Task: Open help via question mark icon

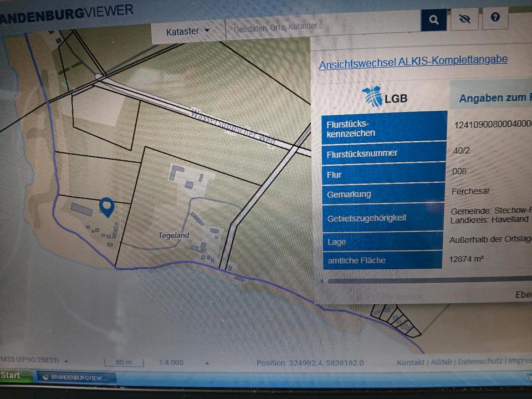Action: [x=495, y=18]
